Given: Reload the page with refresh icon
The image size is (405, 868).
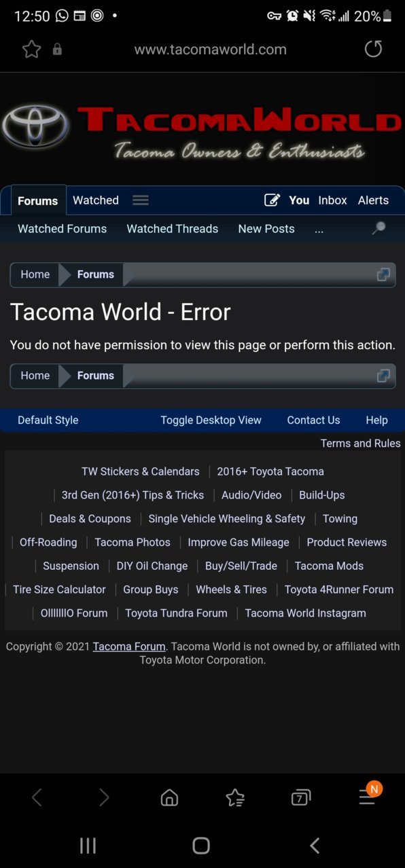Looking at the screenshot, I should 373,49.
